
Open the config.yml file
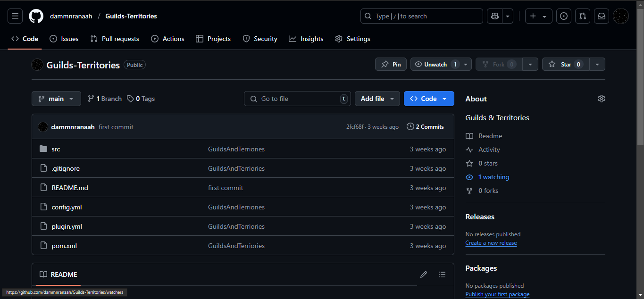67,207
